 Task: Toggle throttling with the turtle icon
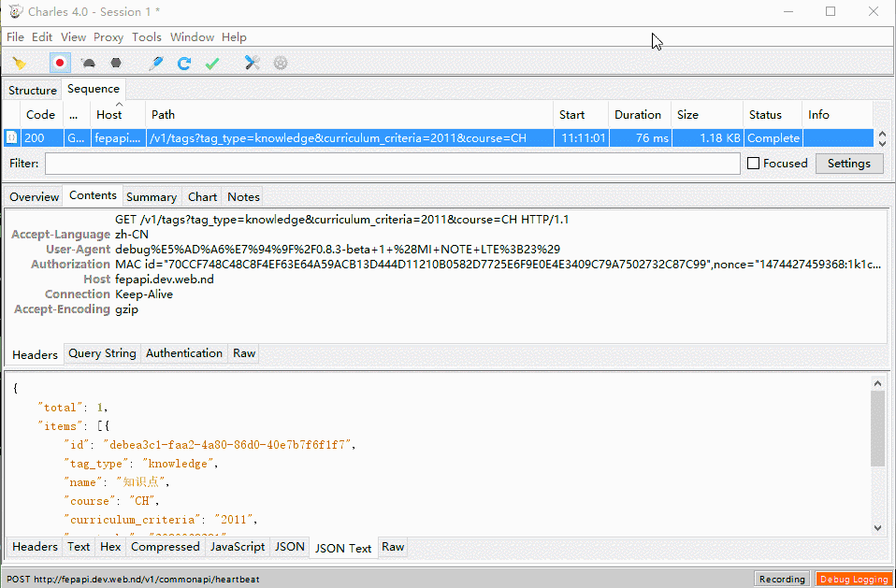(x=88, y=64)
